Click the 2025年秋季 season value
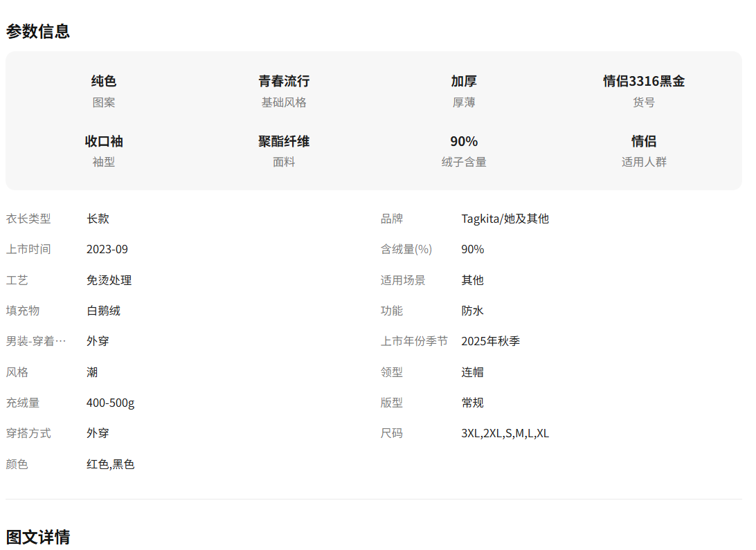The image size is (756, 550). 490,341
